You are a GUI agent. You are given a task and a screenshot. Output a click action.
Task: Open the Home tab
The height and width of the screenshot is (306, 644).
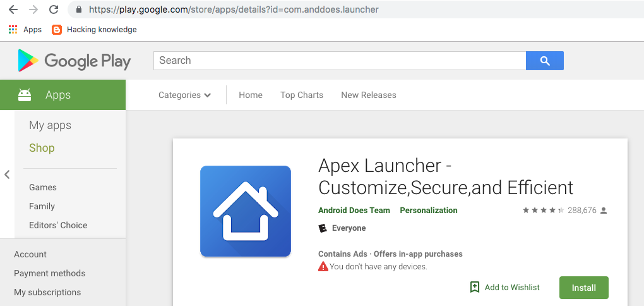(251, 95)
